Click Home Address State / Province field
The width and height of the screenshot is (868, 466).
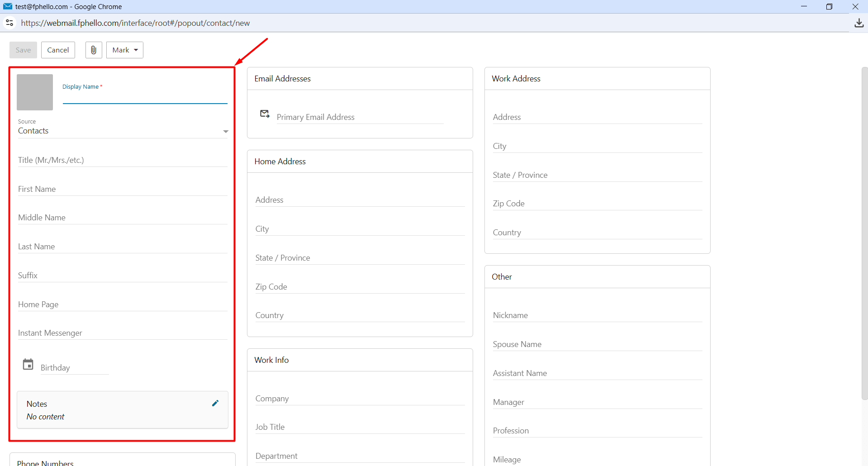(360, 258)
